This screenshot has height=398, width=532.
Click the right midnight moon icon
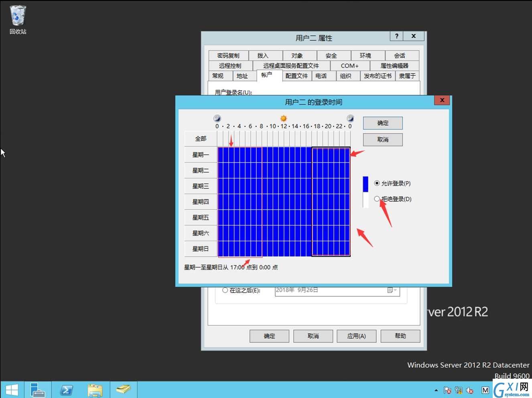pyautogui.click(x=350, y=118)
